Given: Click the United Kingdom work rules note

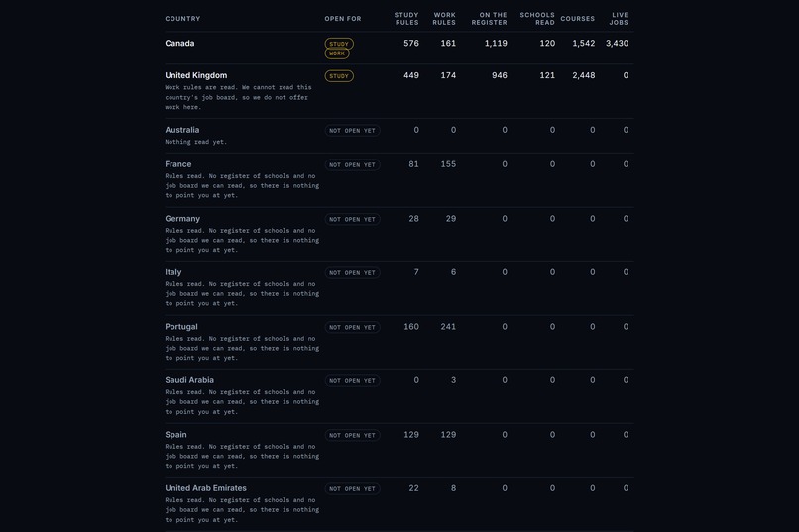Looking at the screenshot, I should (238, 97).
